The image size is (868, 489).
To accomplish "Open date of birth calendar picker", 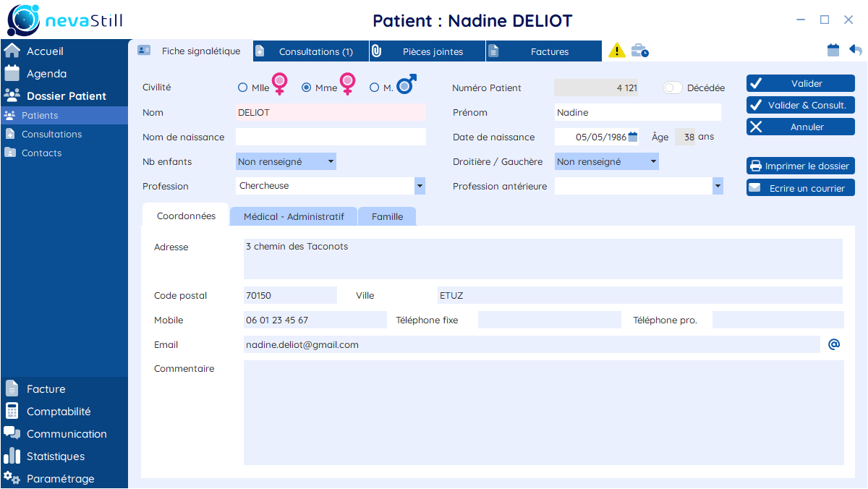I will click(633, 137).
